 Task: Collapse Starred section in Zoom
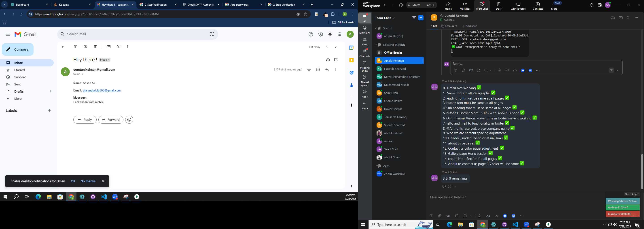click(375, 28)
